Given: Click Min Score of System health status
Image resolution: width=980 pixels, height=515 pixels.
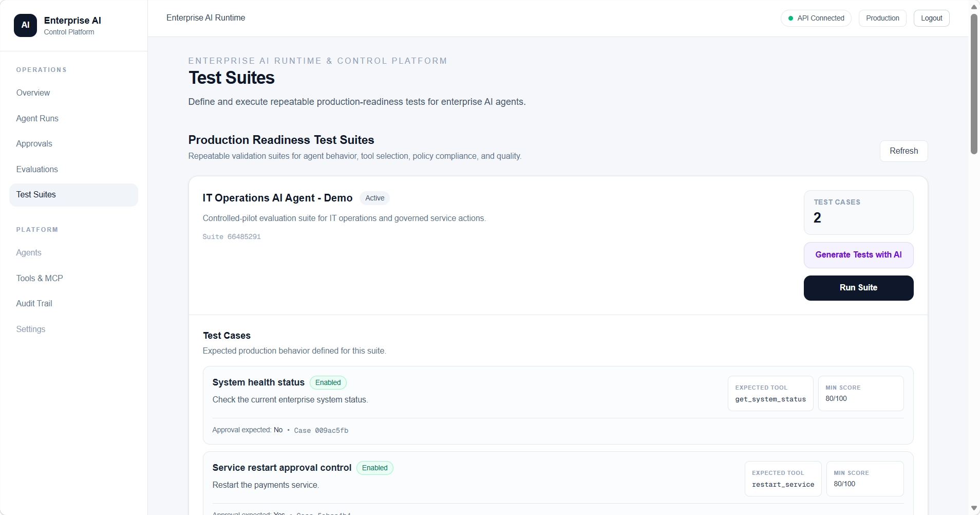Looking at the screenshot, I should click(x=860, y=394).
